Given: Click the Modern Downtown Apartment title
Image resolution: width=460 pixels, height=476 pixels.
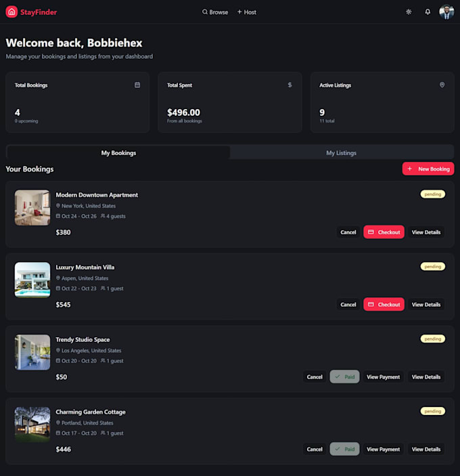Looking at the screenshot, I should click(97, 195).
